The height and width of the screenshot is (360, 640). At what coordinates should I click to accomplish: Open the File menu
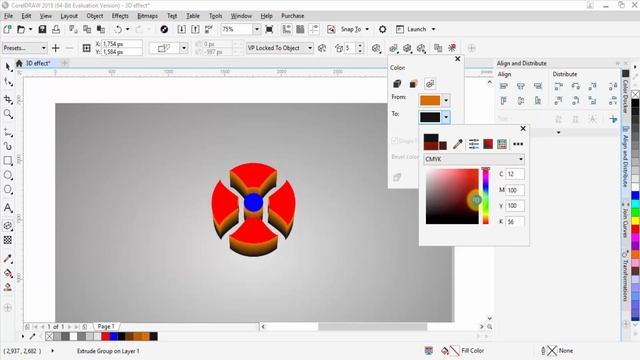tap(9, 16)
